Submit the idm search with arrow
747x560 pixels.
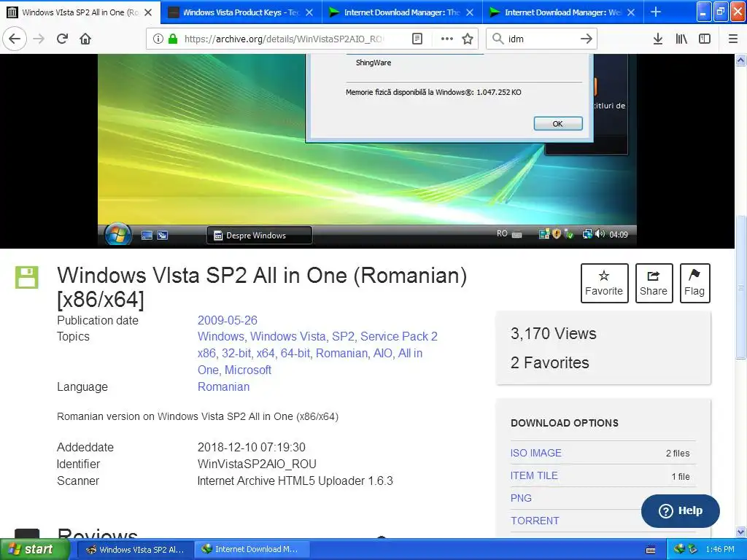point(587,39)
